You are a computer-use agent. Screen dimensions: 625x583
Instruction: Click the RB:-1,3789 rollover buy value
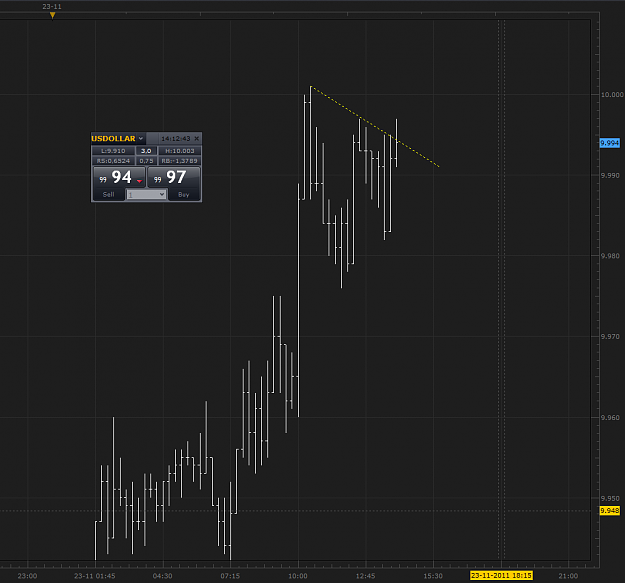(x=180, y=161)
